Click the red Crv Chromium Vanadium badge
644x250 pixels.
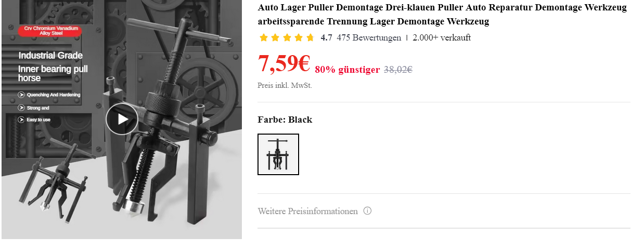coord(50,31)
